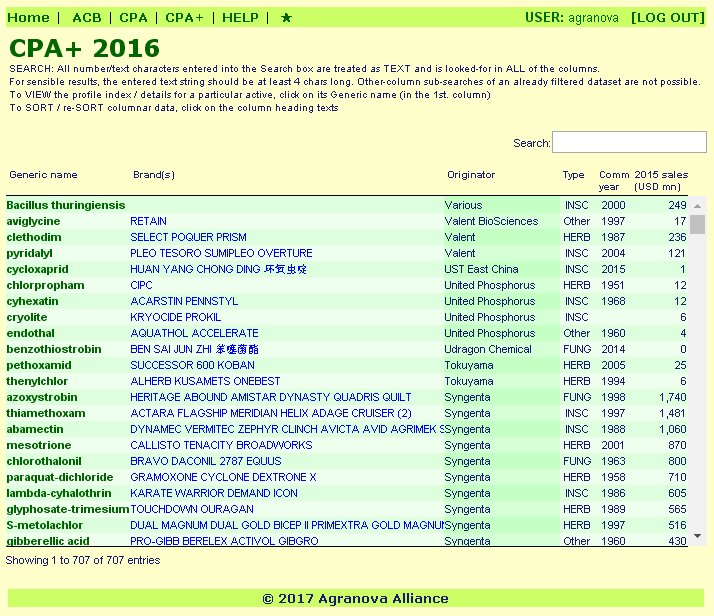Screen dimensions: 714x616
Task: Click scrollbar up arrow of table
Action: click(697, 206)
